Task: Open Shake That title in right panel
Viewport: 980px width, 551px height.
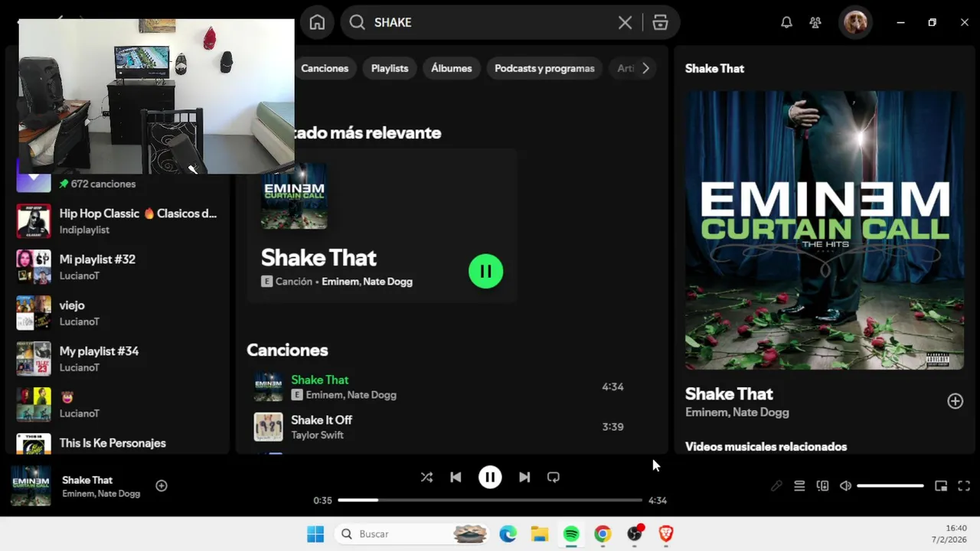Action: point(729,394)
